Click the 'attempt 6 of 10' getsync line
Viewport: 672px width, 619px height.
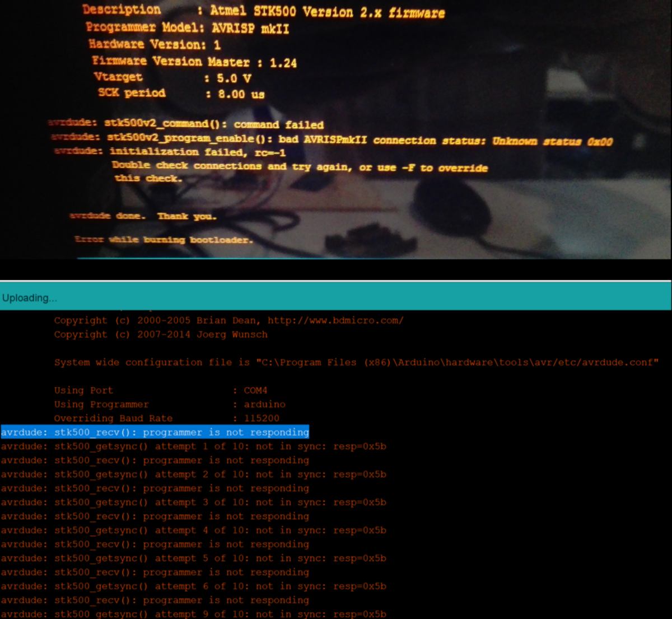pos(194,587)
